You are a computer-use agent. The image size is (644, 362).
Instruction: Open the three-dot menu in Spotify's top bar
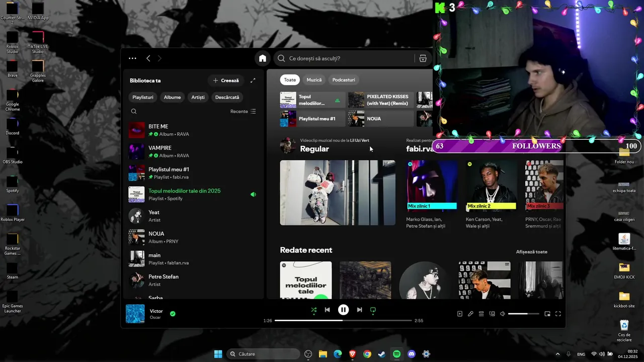(x=132, y=58)
